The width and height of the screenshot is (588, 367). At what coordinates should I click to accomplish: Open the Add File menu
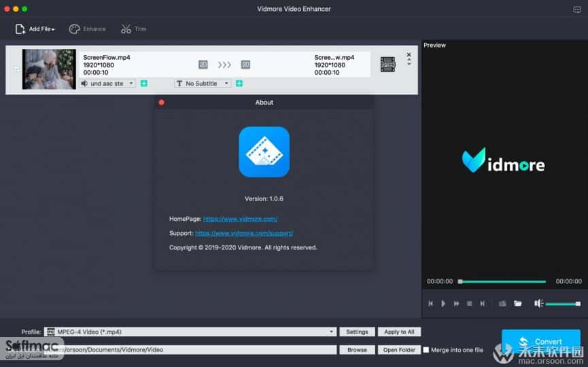coord(35,29)
